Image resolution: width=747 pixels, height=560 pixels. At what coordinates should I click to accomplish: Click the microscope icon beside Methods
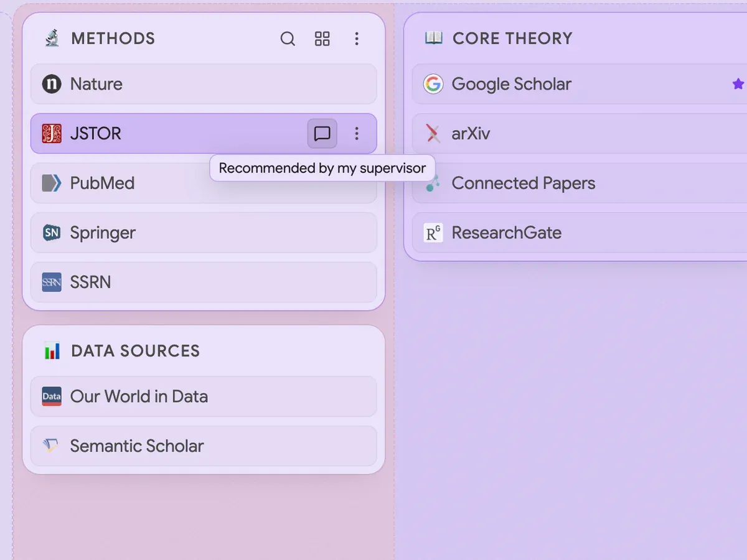52,39
